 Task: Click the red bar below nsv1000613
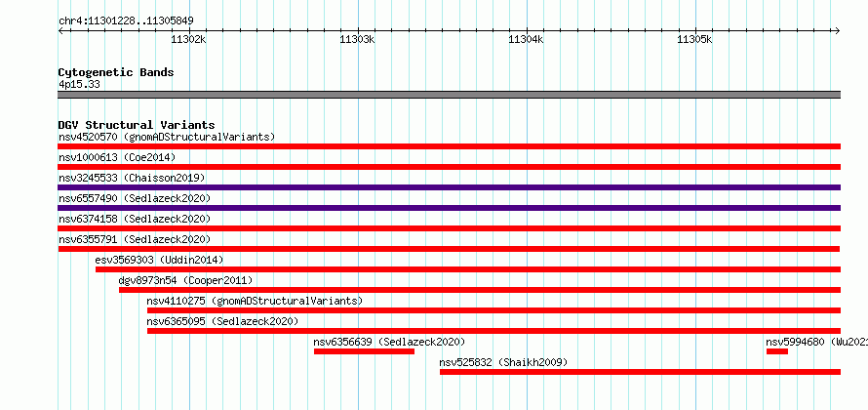pyautogui.click(x=449, y=167)
